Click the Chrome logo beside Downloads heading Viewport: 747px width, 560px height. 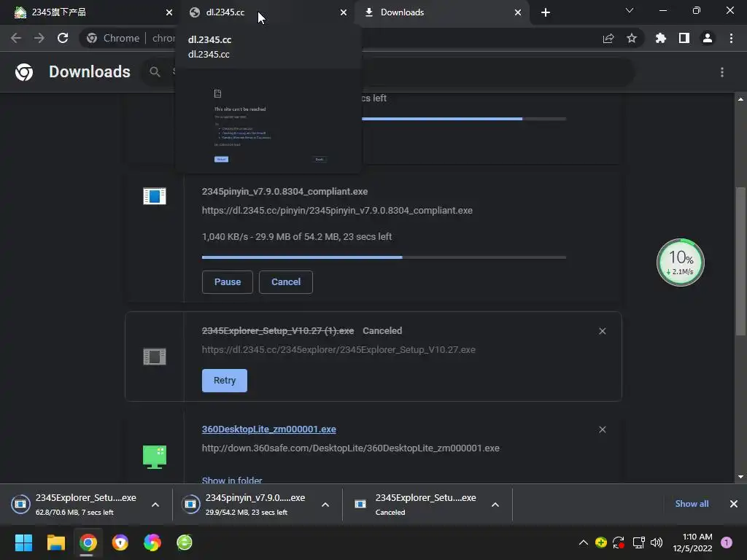[24, 72]
